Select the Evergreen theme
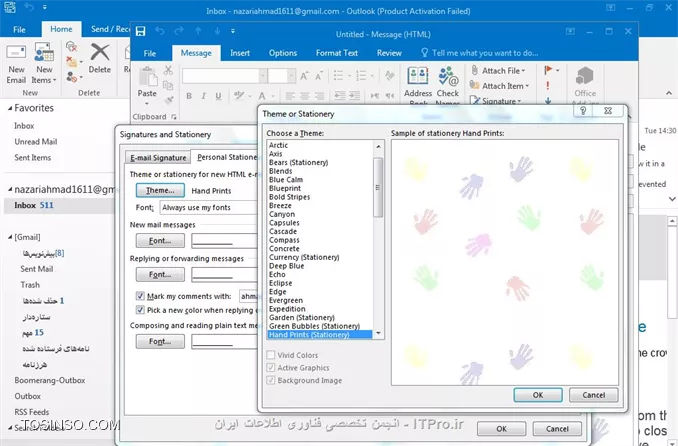Viewport: 678px width, 446px height. pos(286,300)
